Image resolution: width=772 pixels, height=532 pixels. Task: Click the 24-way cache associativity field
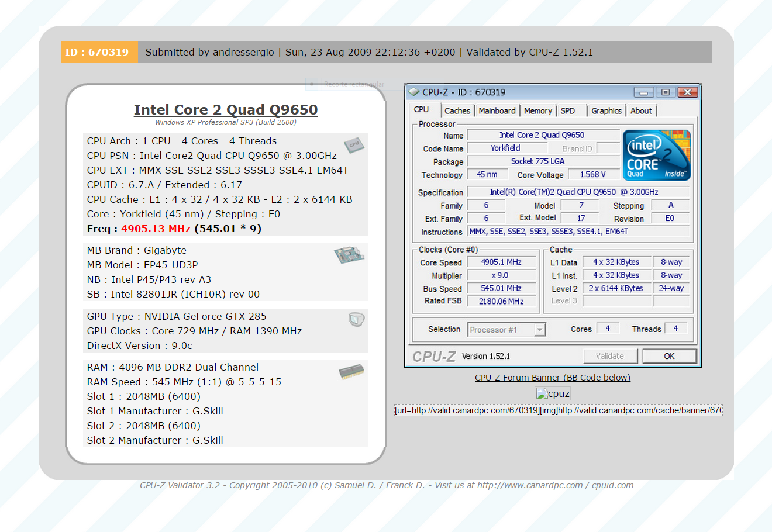[671, 288]
